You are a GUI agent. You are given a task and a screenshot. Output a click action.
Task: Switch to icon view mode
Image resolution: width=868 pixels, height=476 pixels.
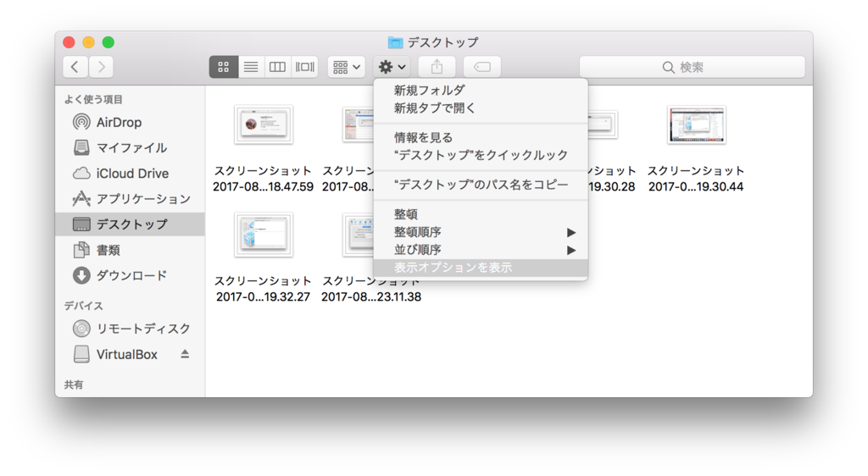coord(224,67)
